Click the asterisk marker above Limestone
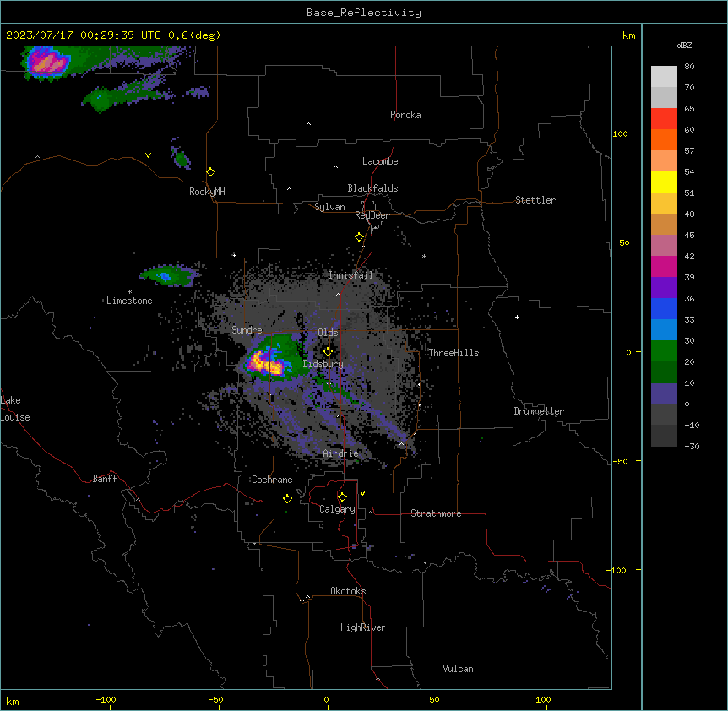Screen dimensions: 728x711 pos(129,292)
